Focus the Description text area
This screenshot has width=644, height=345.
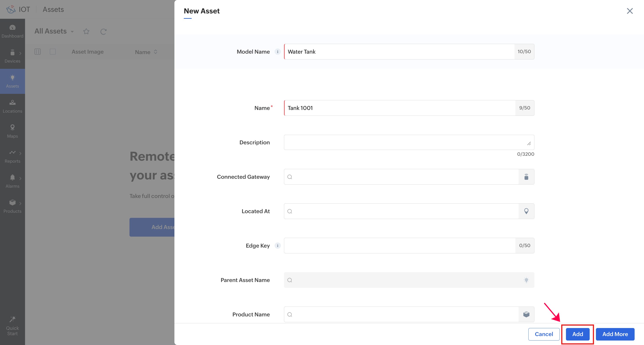click(x=409, y=142)
